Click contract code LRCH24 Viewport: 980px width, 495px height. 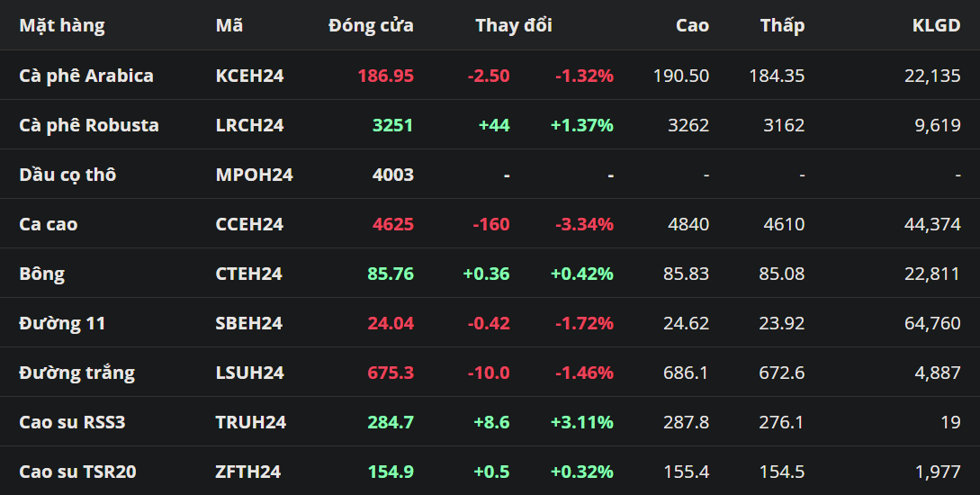click(249, 125)
